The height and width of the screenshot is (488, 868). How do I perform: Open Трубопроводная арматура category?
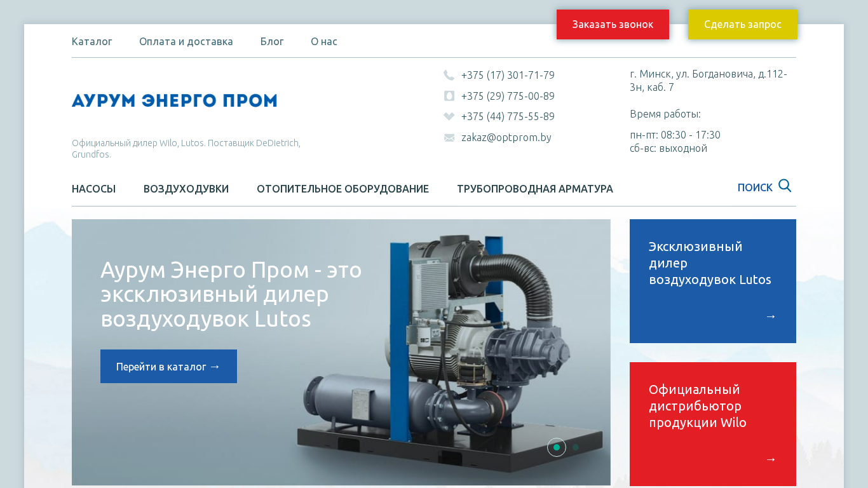(535, 189)
